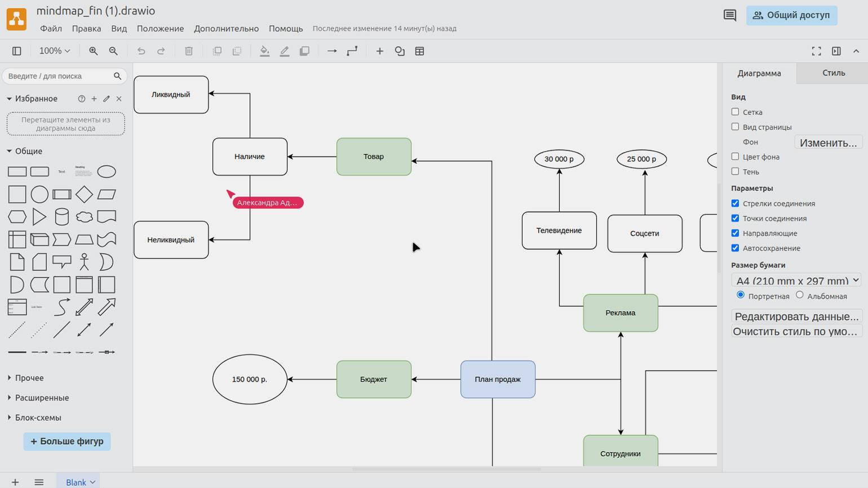Open the Вид menu

[x=119, y=29]
